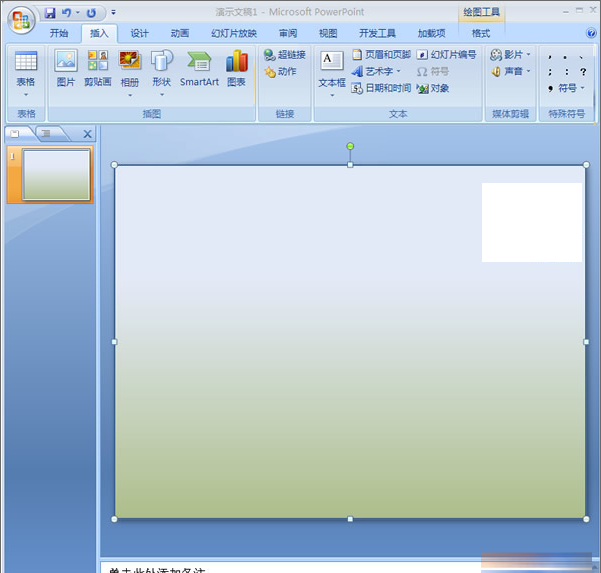The image size is (601, 573).
Task: Insert an 对象 object
Action: (433, 88)
